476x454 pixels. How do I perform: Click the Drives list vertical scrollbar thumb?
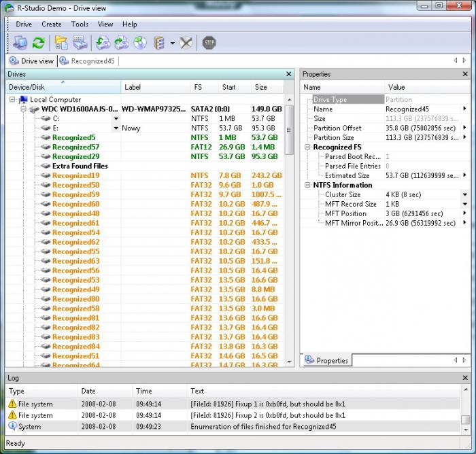point(289,130)
